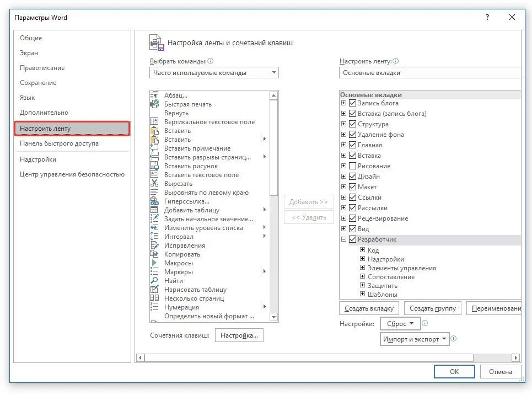
Task: Click the Переименовать button
Action: [x=494, y=308]
